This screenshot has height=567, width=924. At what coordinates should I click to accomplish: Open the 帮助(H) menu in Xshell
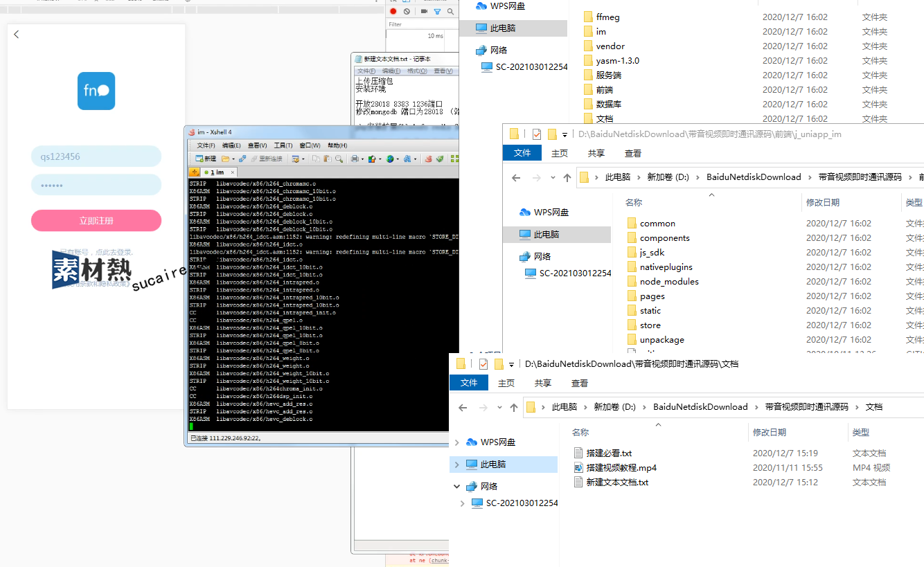click(337, 145)
